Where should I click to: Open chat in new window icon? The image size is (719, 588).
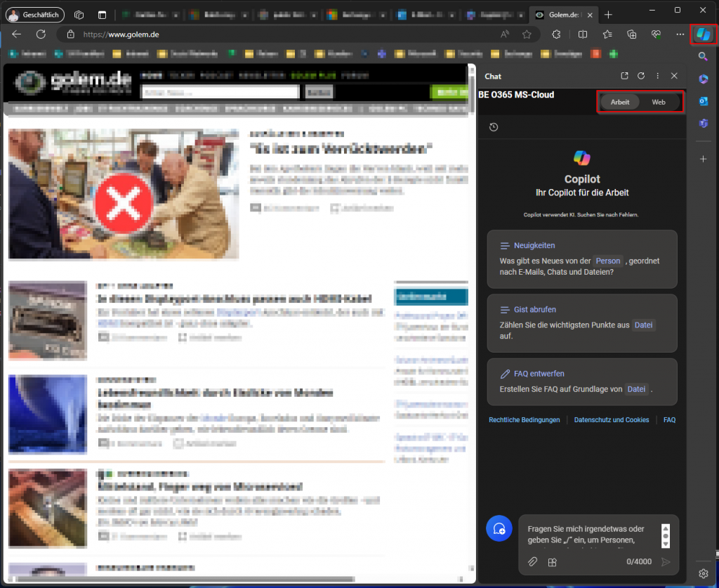tap(624, 76)
